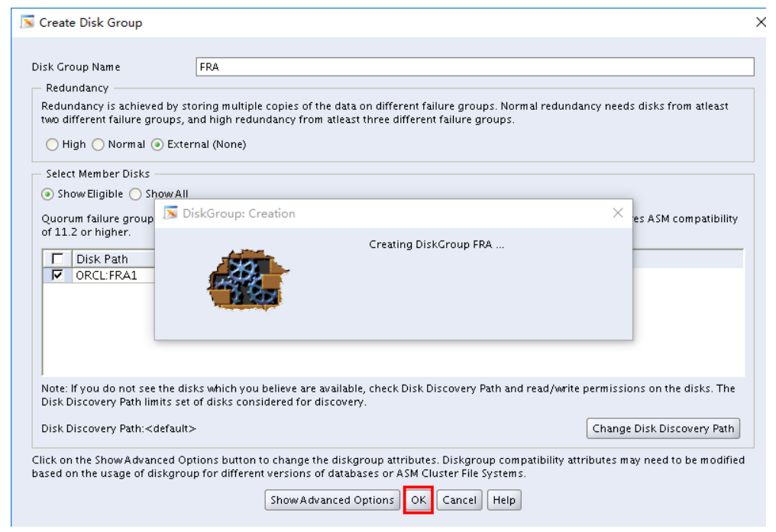The image size is (776, 532).
Task: Close the DiskGroup: Creation dialog
Action: click(618, 213)
